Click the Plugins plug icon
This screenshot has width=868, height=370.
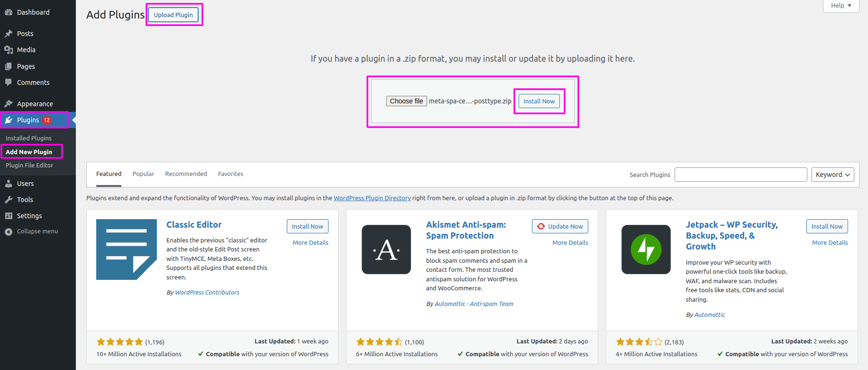coord(9,120)
